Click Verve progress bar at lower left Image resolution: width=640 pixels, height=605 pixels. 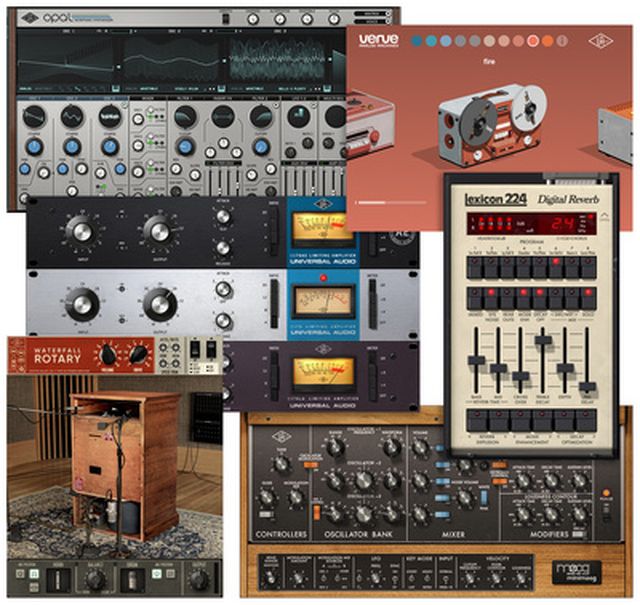point(391,202)
